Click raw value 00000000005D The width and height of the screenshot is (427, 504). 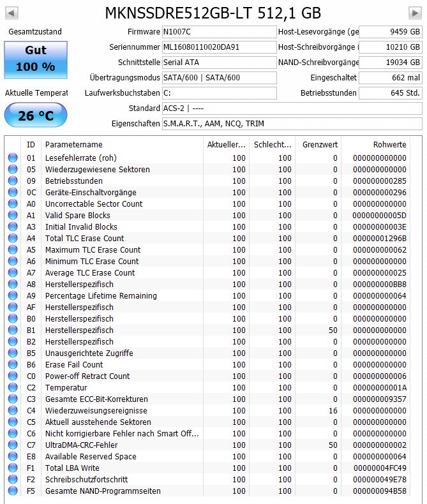click(380, 216)
